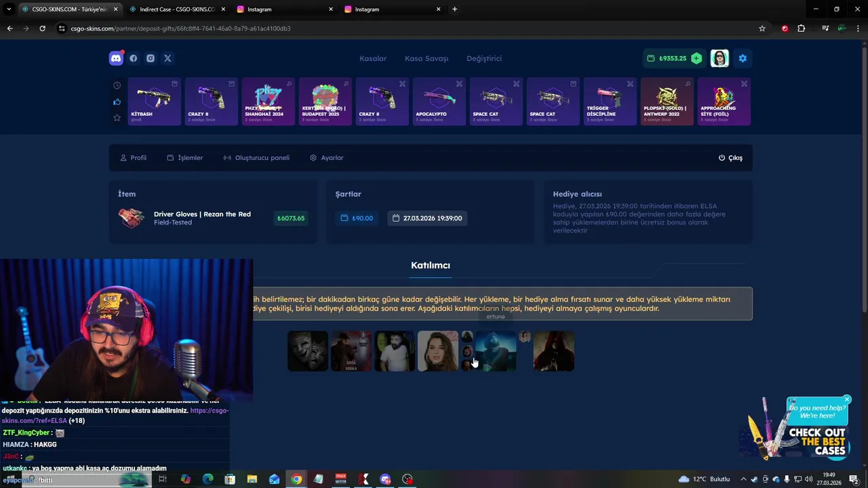Click the csgo-skins.com ref=ELSA chat link

(x=115, y=415)
